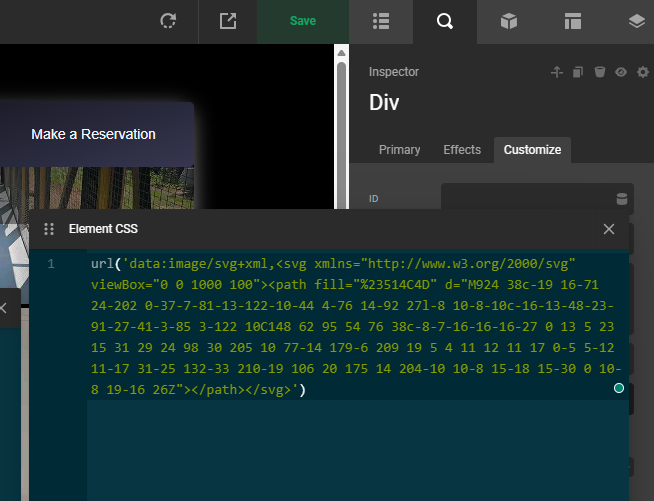Select the Inspector magnifier icon
This screenshot has width=654, height=501.
(444, 21)
